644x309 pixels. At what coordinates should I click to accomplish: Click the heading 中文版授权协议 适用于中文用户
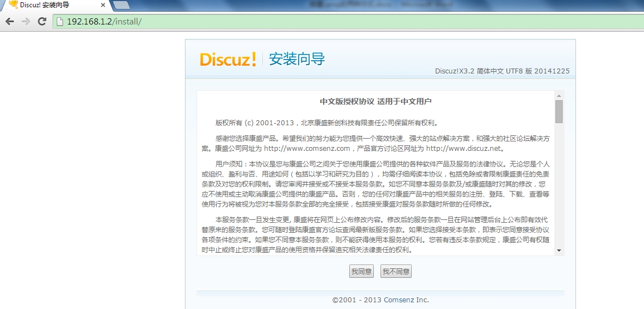click(x=375, y=101)
